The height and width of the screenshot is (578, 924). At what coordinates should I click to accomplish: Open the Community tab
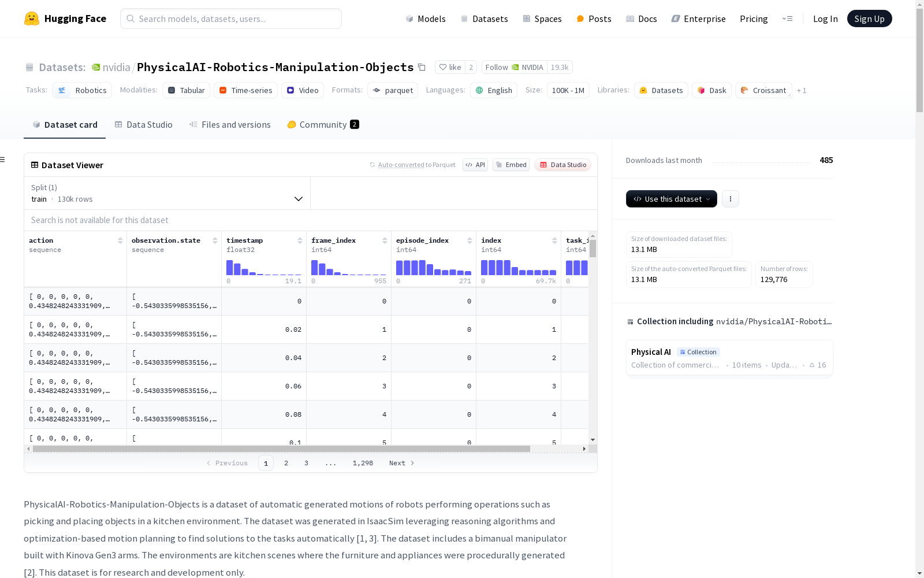tap(323, 125)
